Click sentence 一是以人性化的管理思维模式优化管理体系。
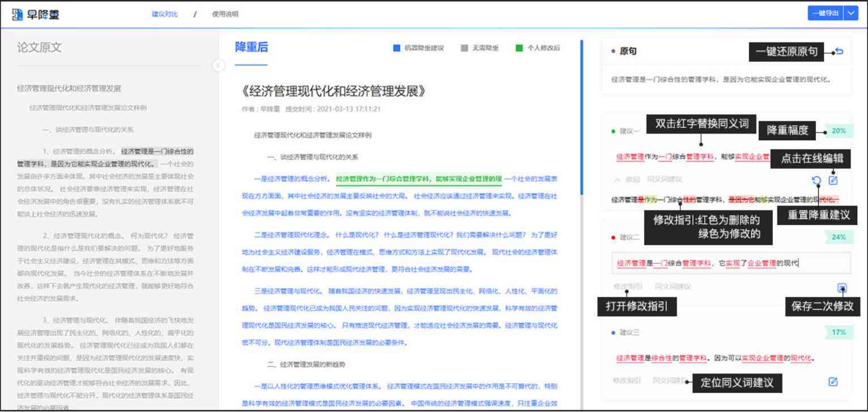Screen dimensions: 868x412 [318, 386]
